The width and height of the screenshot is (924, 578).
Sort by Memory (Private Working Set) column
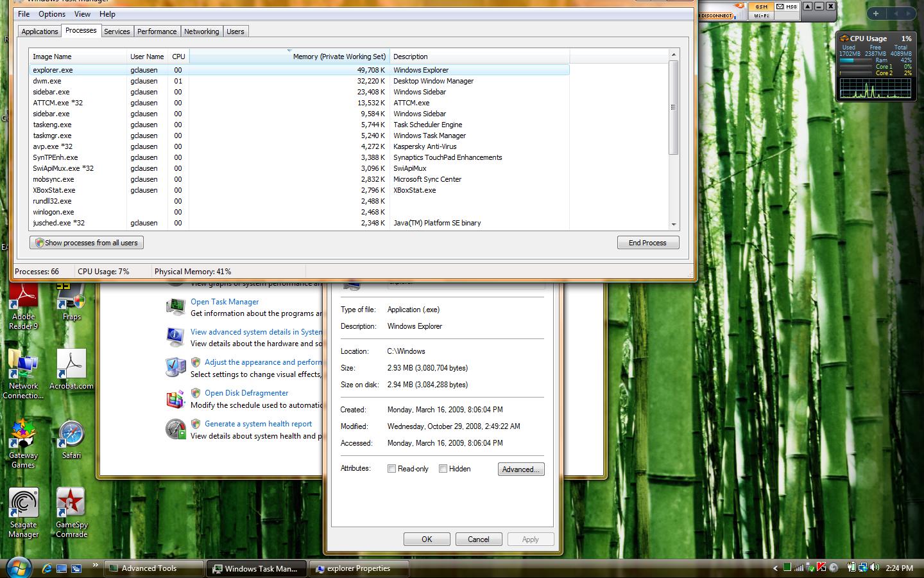[289, 57]
